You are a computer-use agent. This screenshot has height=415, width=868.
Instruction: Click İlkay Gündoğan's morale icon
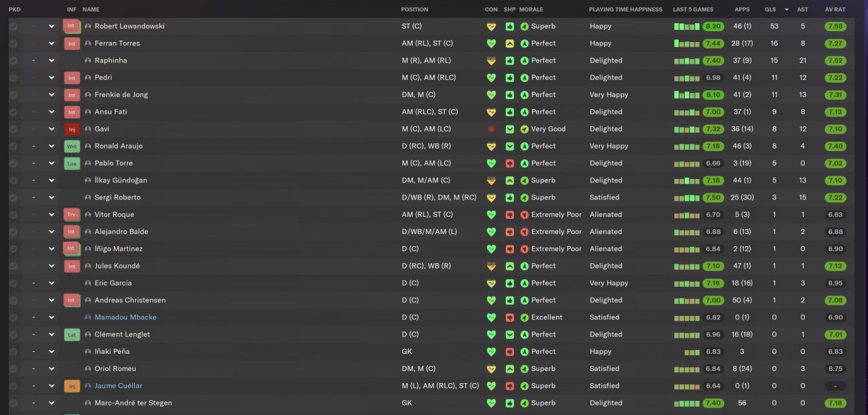524,180
